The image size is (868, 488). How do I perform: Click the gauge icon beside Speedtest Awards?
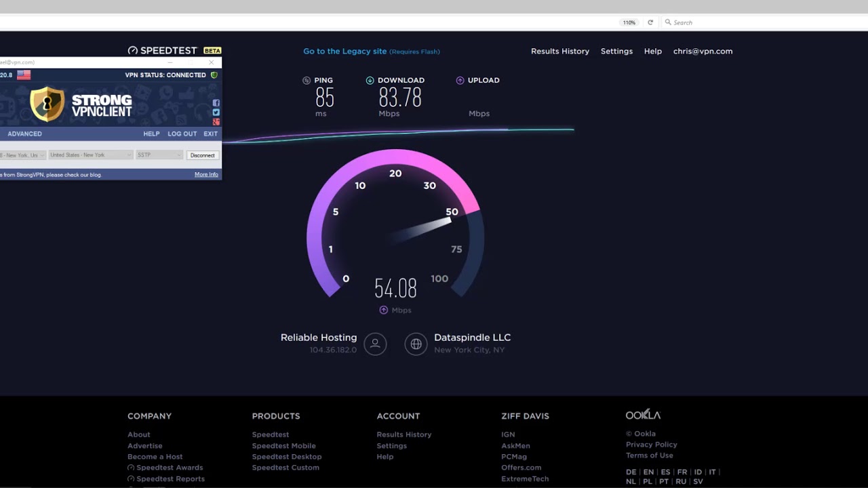[131, 468]
